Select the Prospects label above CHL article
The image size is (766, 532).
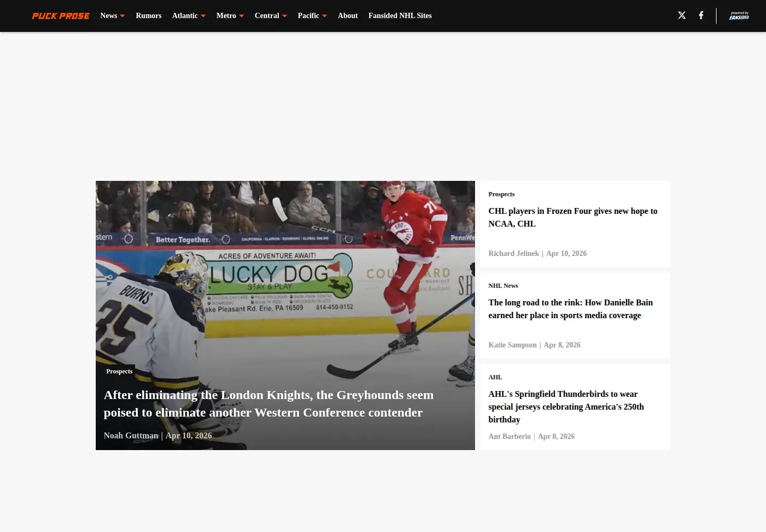point(501,194)
